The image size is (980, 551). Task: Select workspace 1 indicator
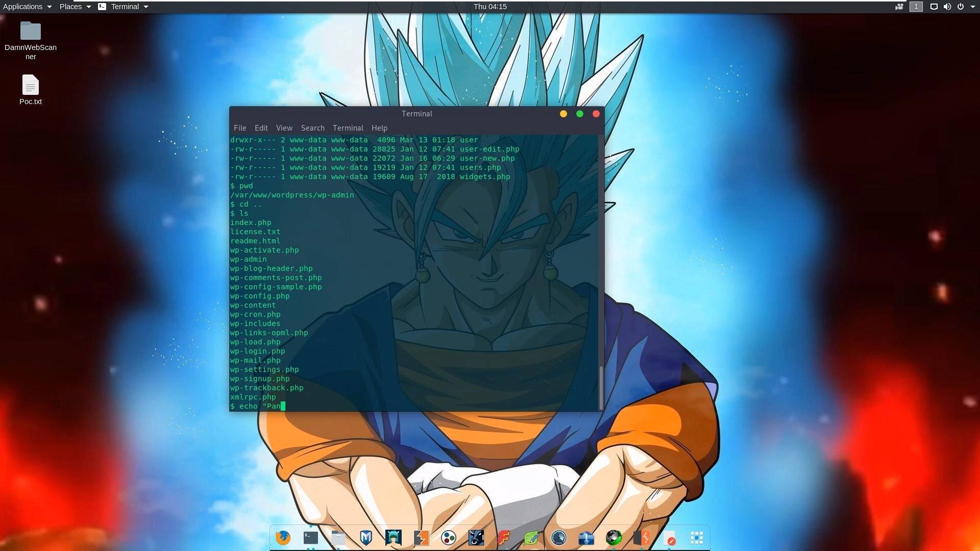click(x=916, y=7)
